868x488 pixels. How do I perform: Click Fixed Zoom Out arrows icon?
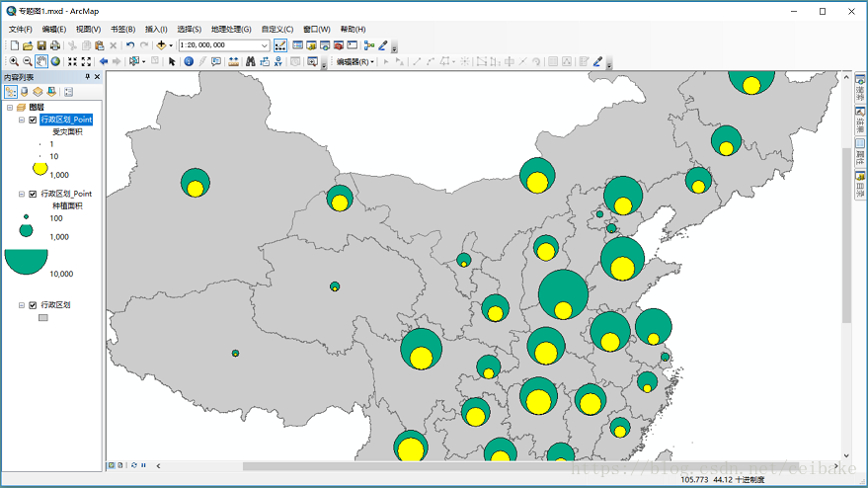[86, 61]
